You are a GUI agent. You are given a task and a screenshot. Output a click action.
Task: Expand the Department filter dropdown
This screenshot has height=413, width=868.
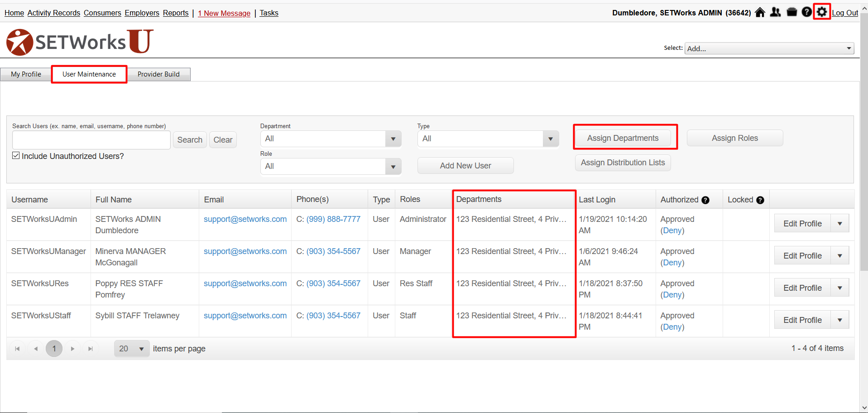(393, 139)
